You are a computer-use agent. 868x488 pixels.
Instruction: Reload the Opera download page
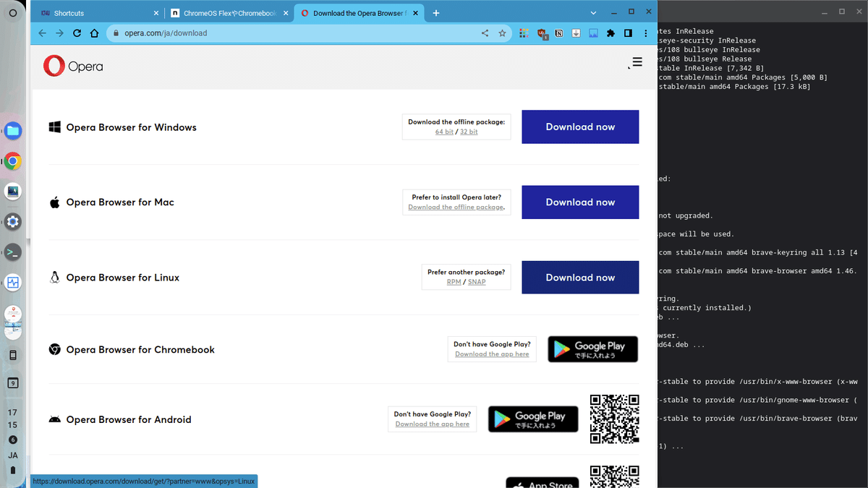[77, 33]
